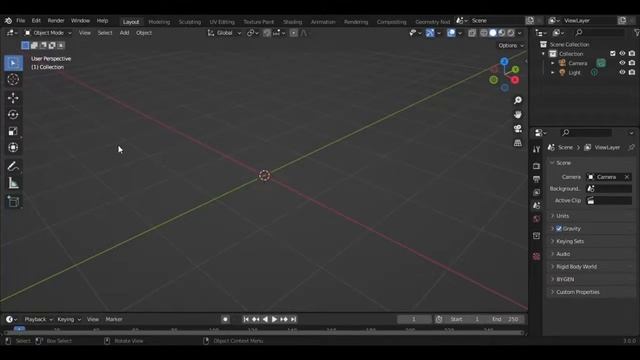Disable Light in renders icon
Image resolution: width=640 pixels, height=360 pixels.
(x=632, y=72)
